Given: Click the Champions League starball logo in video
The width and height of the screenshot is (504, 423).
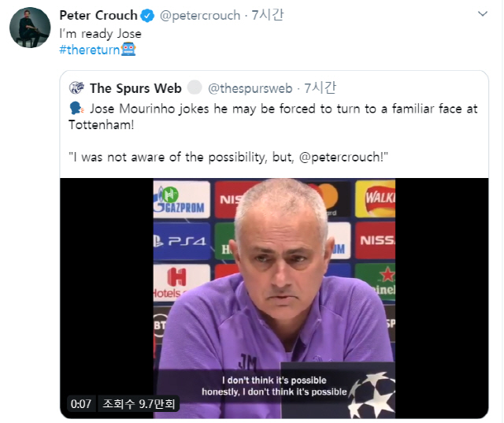Looking at the screenshot, I should tap(372, 395).
